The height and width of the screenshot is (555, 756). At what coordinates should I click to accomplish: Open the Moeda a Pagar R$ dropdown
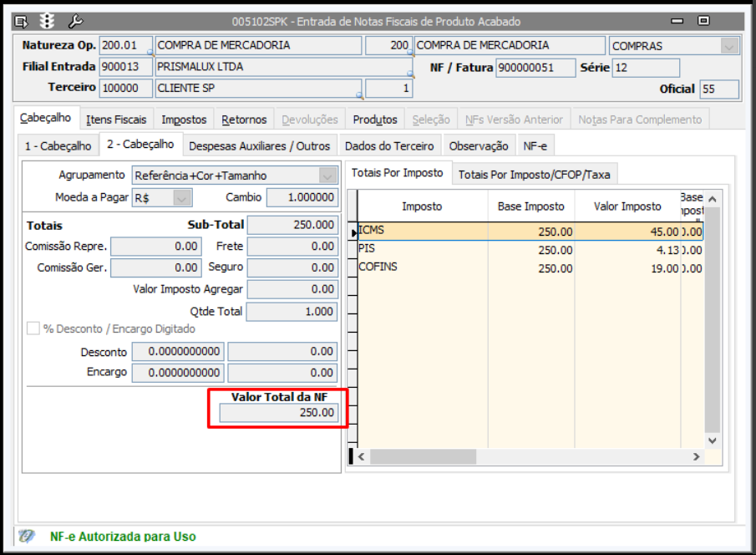click(x=182, y=198)
